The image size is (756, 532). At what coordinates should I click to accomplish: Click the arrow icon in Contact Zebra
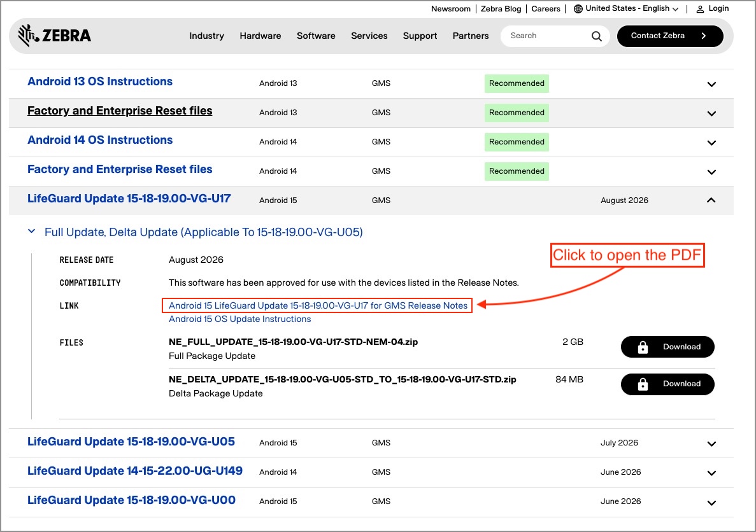click(704, 36)
